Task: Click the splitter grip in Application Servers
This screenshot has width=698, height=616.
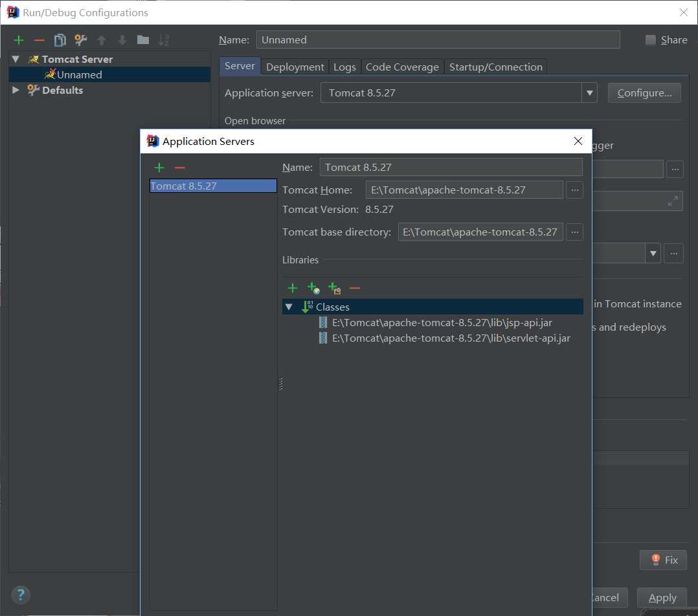Action: (x=280, y=384)
